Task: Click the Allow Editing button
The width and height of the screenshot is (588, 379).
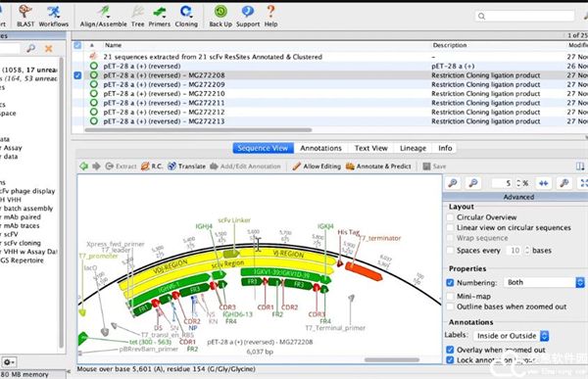Action: (317, 166)
